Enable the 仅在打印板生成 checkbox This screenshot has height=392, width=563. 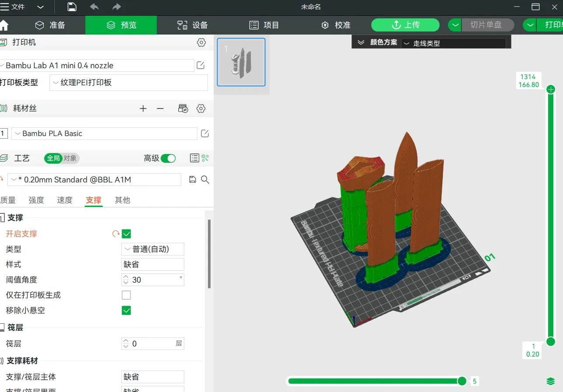pyautogui.click(x=127, y=295)
